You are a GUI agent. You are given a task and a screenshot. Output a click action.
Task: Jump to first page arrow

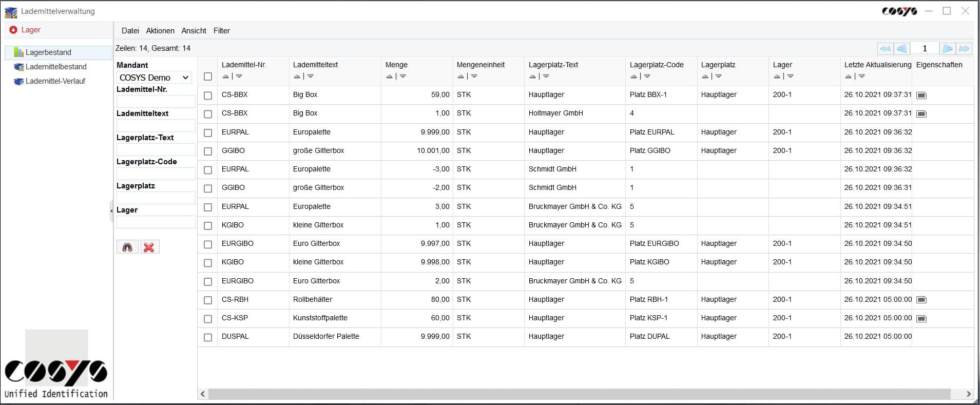pos(886,49)
